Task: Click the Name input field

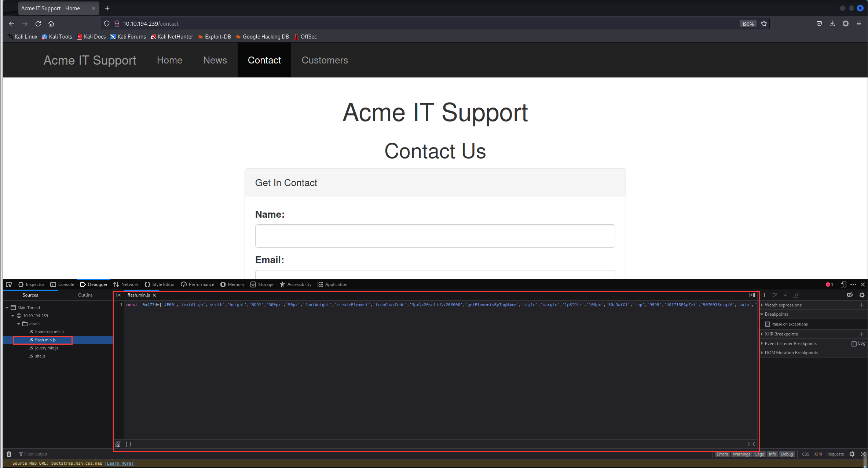Action: (x=435, y=236)
